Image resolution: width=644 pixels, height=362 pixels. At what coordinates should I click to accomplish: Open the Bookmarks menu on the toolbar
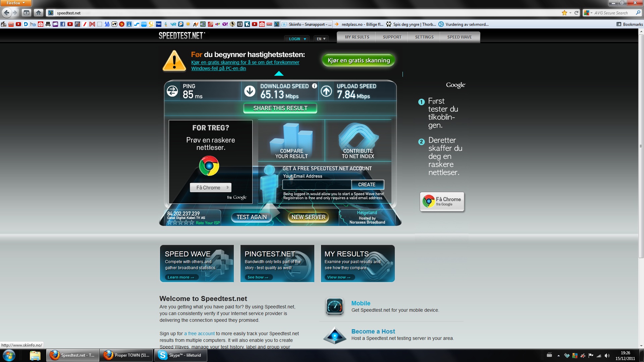[x=629, y=24]
